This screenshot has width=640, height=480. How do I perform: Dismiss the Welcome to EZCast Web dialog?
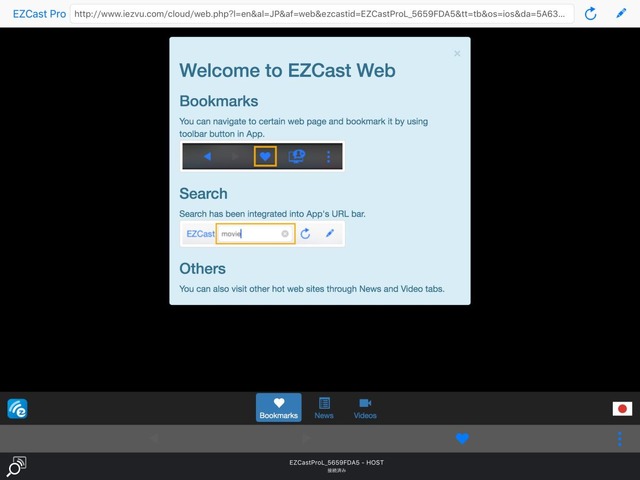(457, 54)
